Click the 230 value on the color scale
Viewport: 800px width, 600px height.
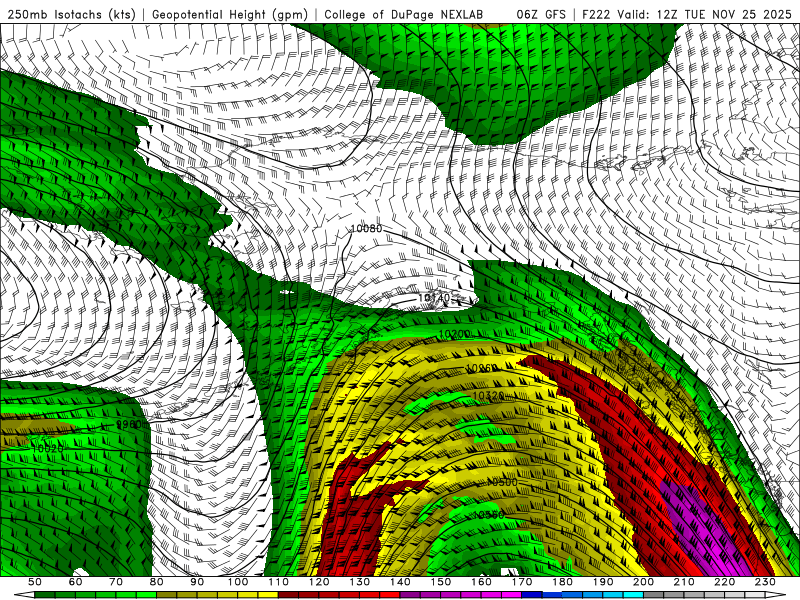tap(765, 582)
